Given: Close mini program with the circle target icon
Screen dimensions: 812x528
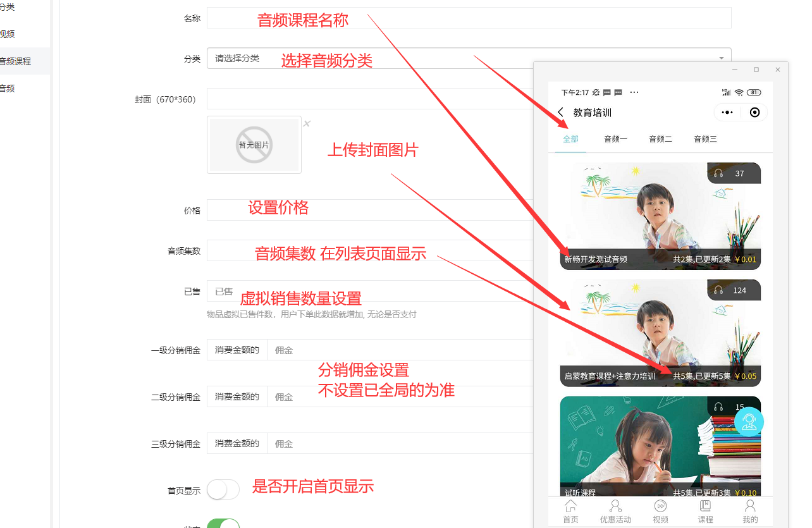Looking at the screenshot, I should 754,113.
